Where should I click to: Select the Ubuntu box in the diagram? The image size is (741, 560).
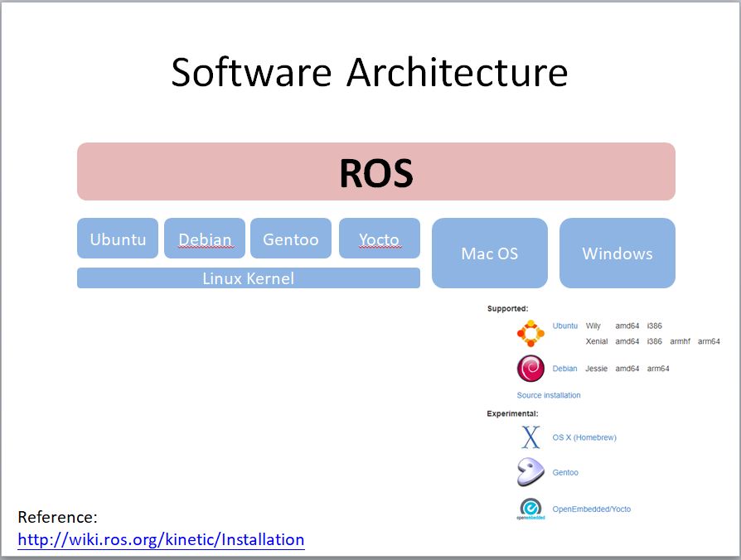pos(117,239)
